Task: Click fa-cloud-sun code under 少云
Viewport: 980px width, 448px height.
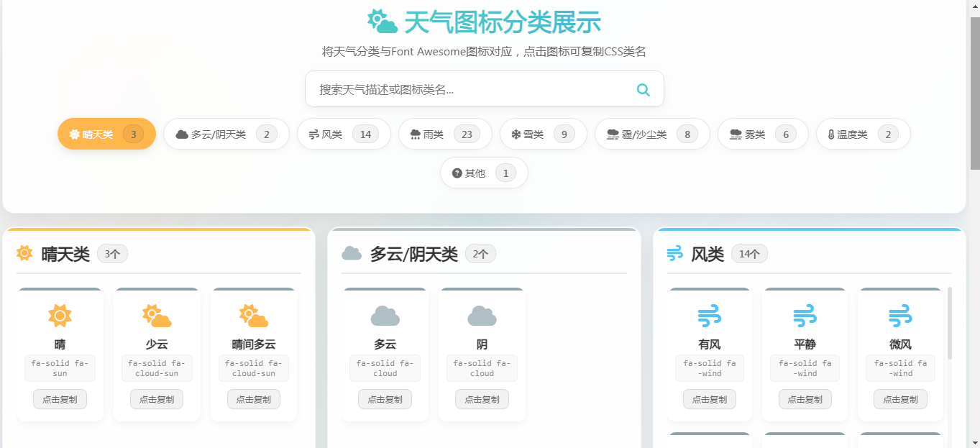Action: click(157, 368)
